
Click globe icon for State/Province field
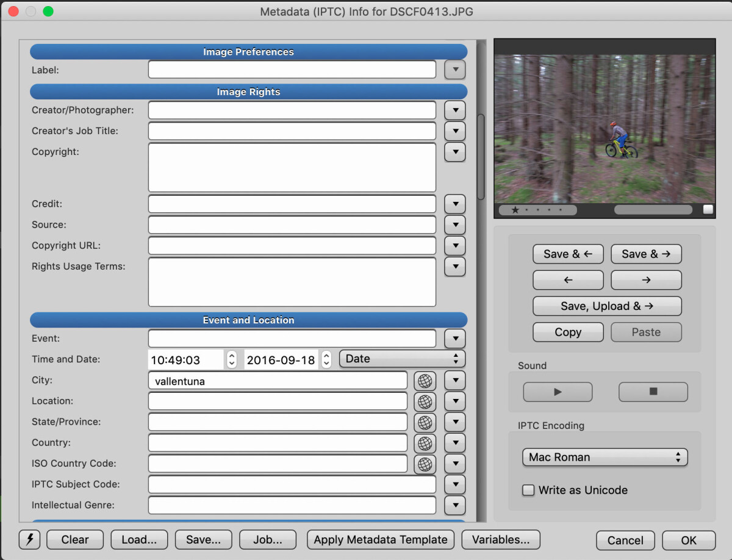tap(425, 423)
